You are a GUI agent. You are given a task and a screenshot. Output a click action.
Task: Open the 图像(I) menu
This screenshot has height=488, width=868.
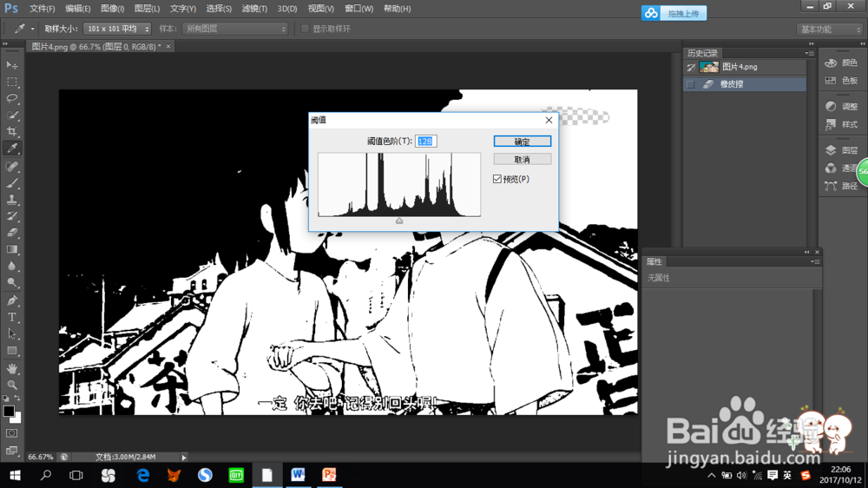112,9
